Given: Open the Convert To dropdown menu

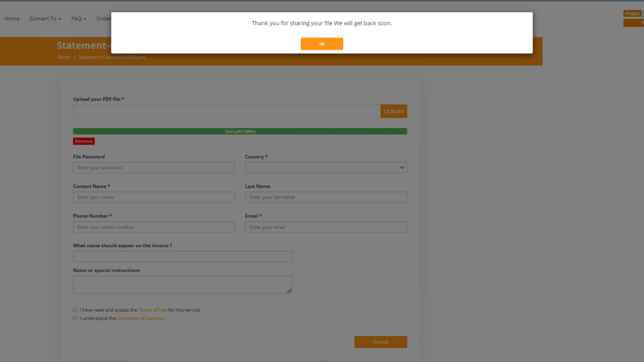Looking at the screenshot, I should tap(45, 18).
